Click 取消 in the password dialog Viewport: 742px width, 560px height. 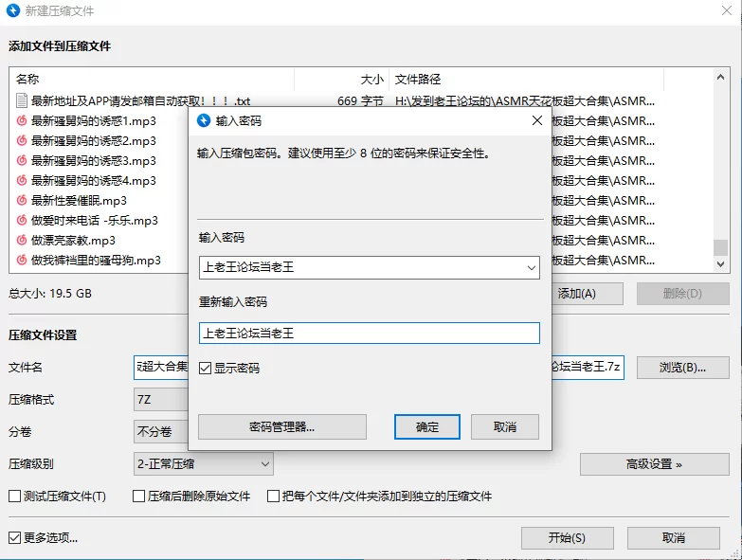504,427
